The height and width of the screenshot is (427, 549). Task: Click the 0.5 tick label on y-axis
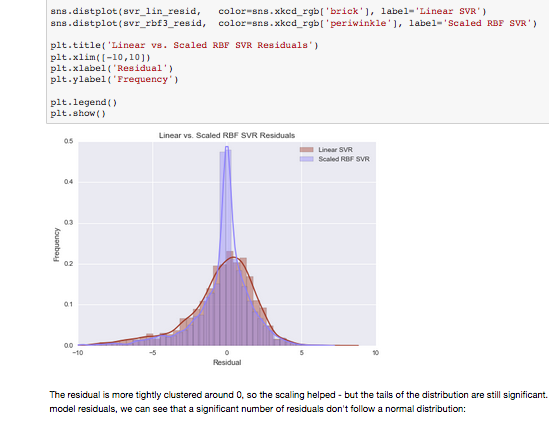point(69,141)
